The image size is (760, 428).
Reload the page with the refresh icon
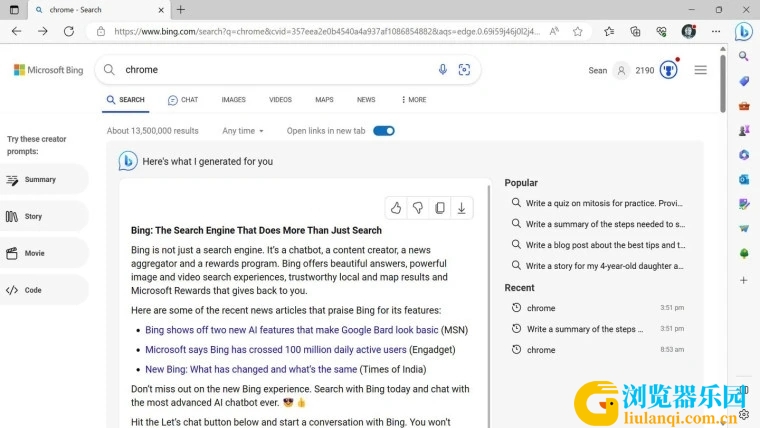tap(69, 32)
